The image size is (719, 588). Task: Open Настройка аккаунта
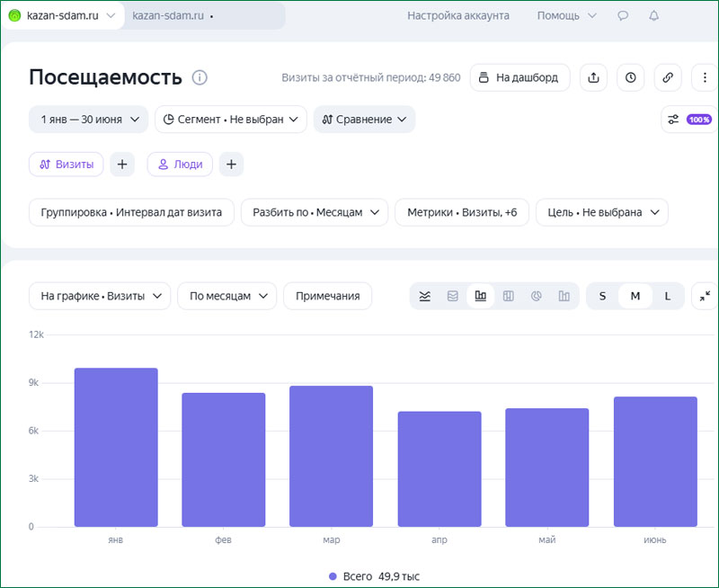click(458, 15)
